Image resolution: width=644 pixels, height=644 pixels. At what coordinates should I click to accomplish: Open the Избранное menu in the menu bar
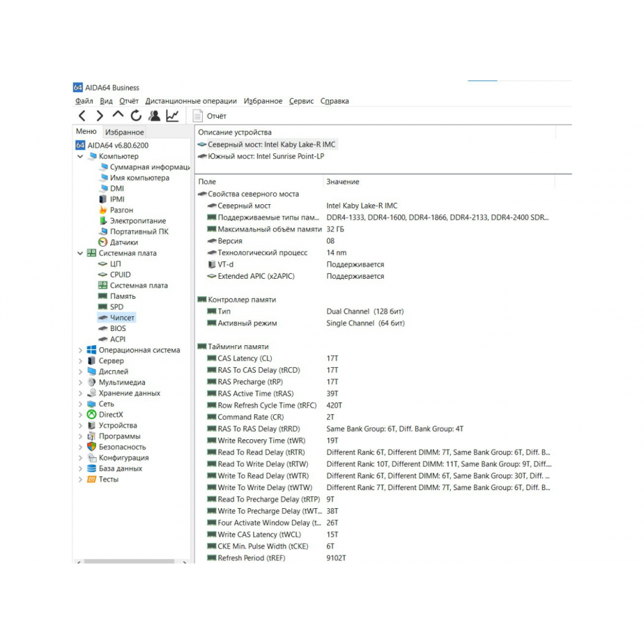pyautogui.click(x=263, y=101)
